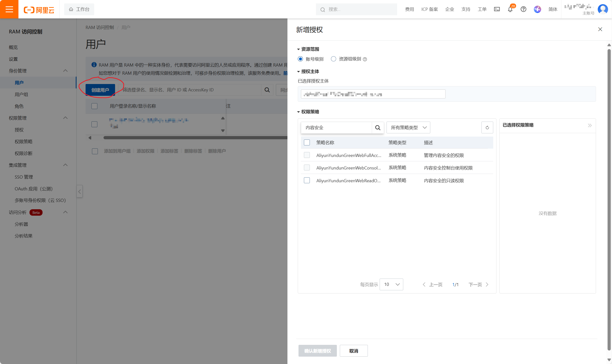This screenshot has width=612, height=364.
Task: Open the hamburger navigation menu
Action: click(x=9, y=9)
